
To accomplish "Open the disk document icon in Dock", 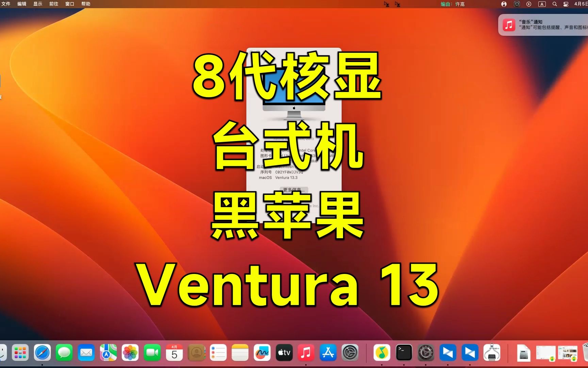I will pos(523,353).
